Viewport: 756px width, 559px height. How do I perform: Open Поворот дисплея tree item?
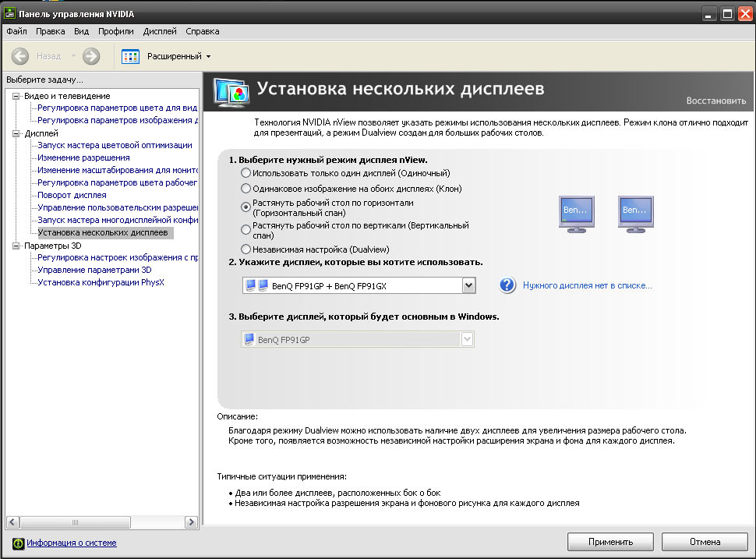(72, 196)
